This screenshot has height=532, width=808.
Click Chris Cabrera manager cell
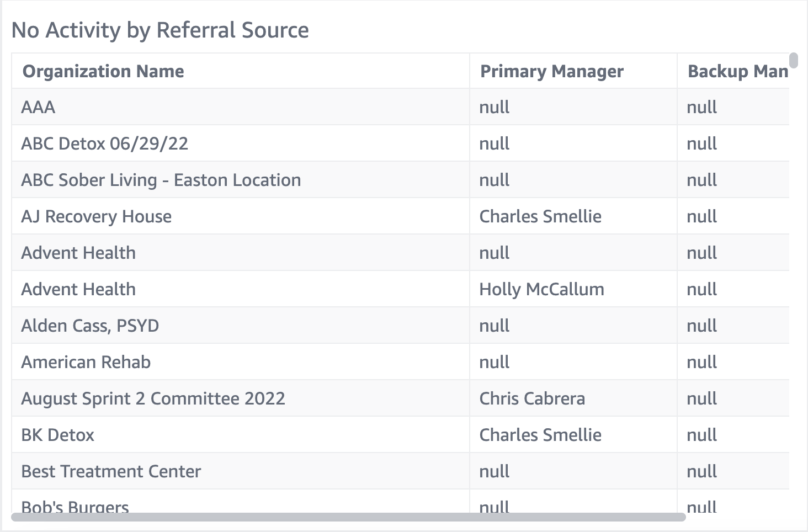532,398
